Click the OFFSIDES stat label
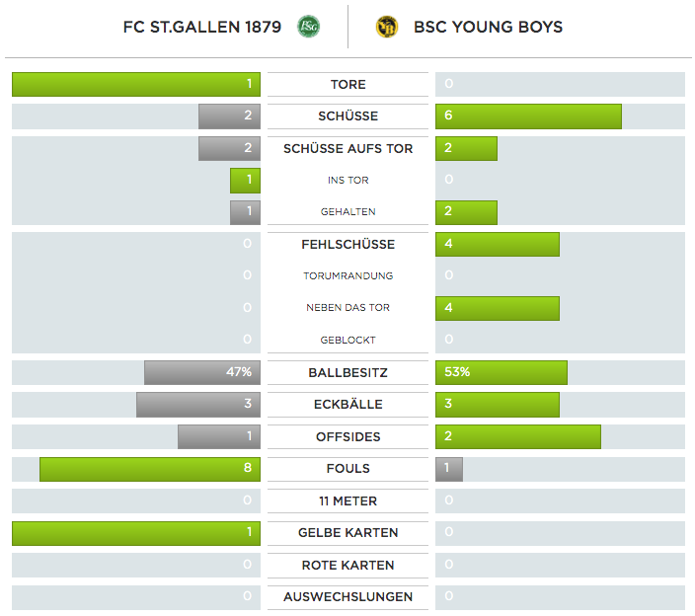This screenshot has height=616, width=695. (x=347, y=436)
